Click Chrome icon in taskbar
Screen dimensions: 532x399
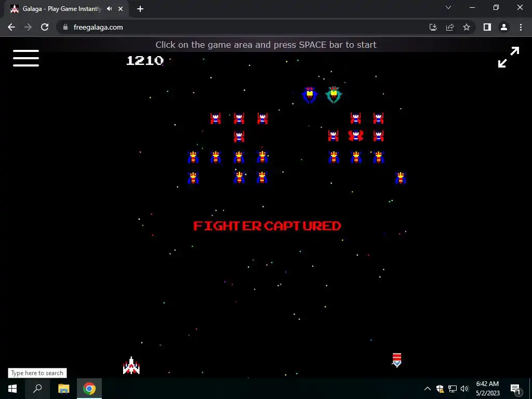click(89, 389)
